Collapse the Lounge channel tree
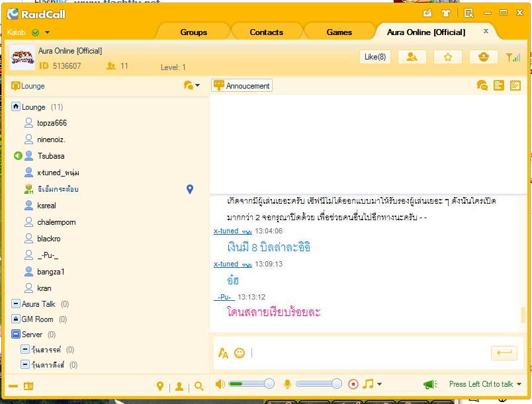This screenshot has width=532, height=404. (x=16, y=106)
